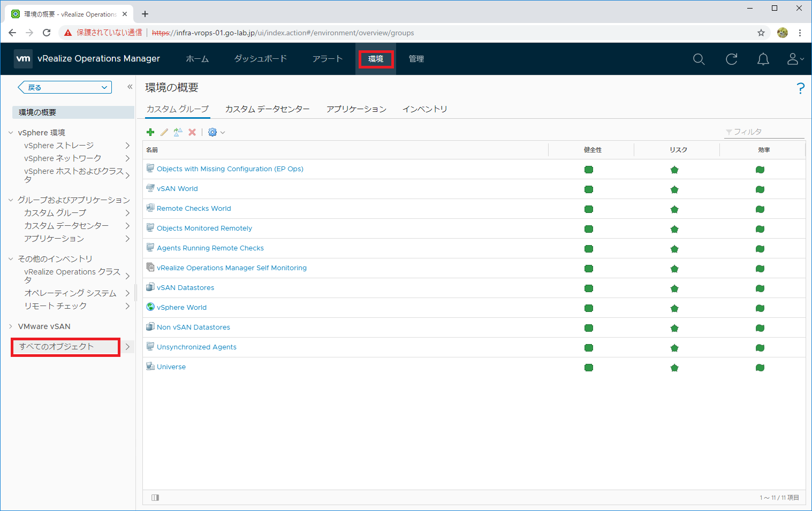Viewport: 812px width, 511px height.
Task: Open the 戻る back dropdown
Action: click(x=65, y=87)
